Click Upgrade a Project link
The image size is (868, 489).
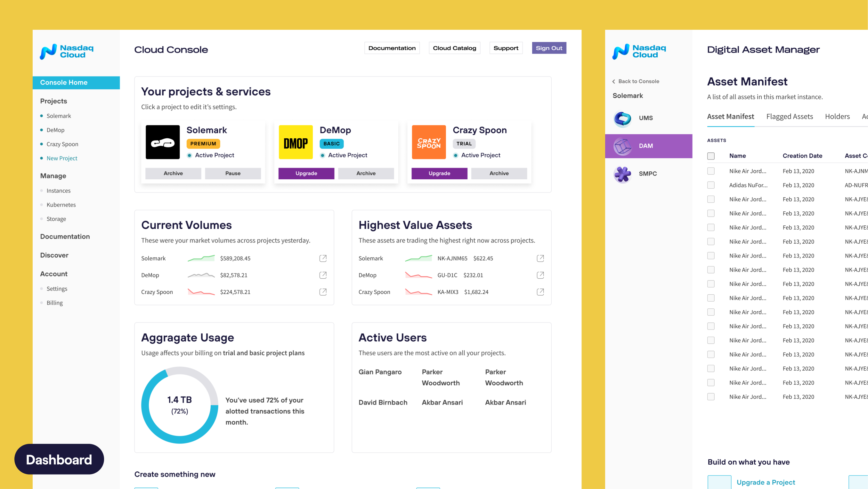[x=766, y=483]
